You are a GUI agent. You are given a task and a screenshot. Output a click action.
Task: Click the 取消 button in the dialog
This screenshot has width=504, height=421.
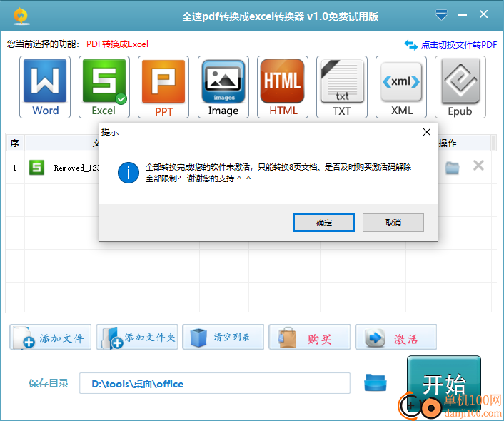click(393, 223)
